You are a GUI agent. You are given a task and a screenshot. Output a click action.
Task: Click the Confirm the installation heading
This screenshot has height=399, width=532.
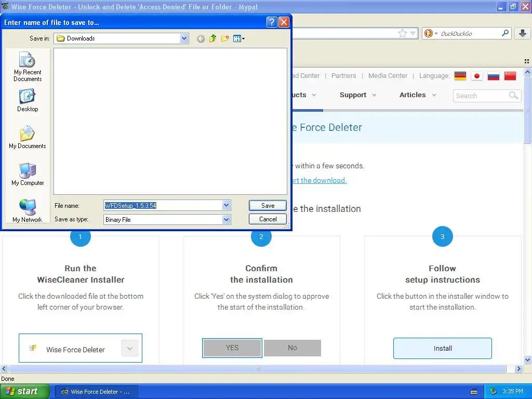point(261,274)
